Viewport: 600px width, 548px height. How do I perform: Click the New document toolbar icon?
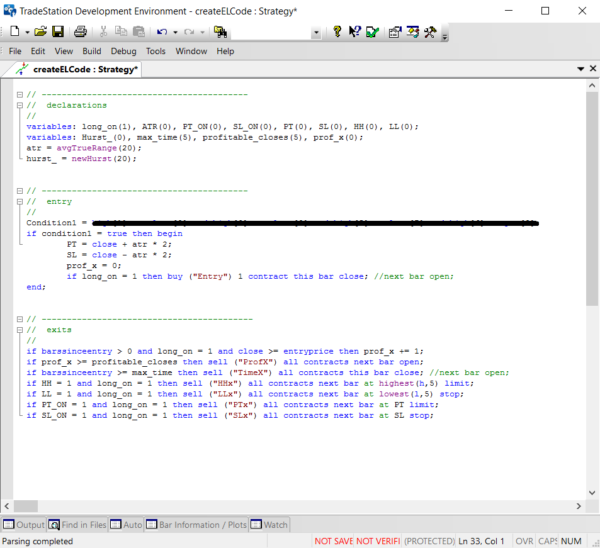[x=13, y=32]
